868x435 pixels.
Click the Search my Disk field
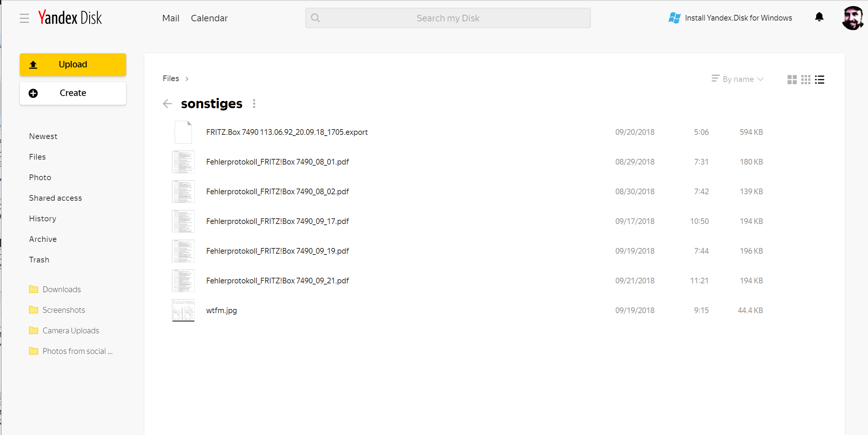pyautogui.click(x=448, y=18)
